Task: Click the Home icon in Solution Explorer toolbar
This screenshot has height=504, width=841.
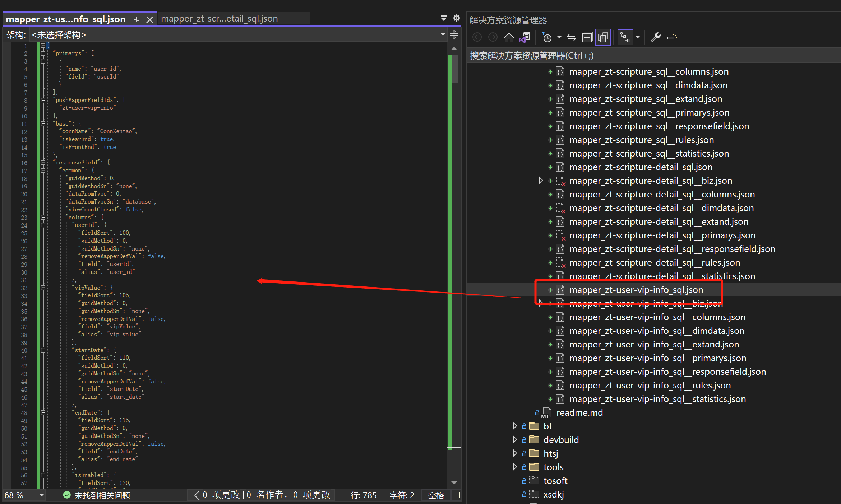Action: (x=509, y=37)
